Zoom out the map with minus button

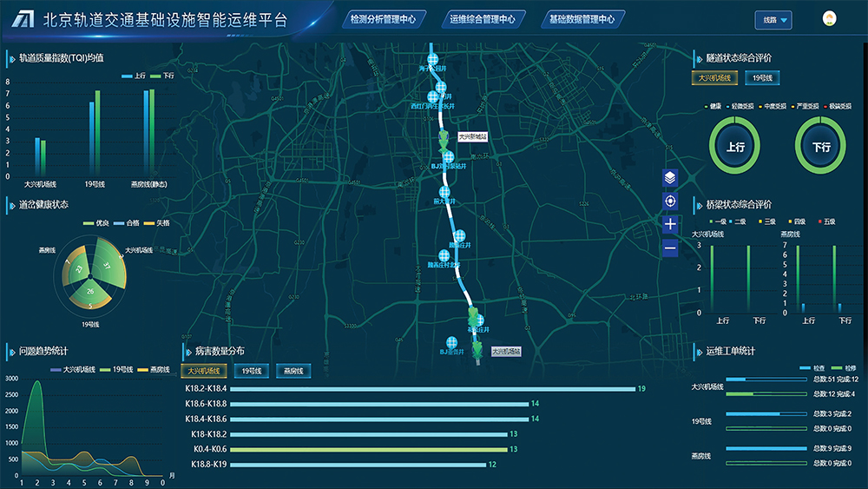(x=669, y=248)
